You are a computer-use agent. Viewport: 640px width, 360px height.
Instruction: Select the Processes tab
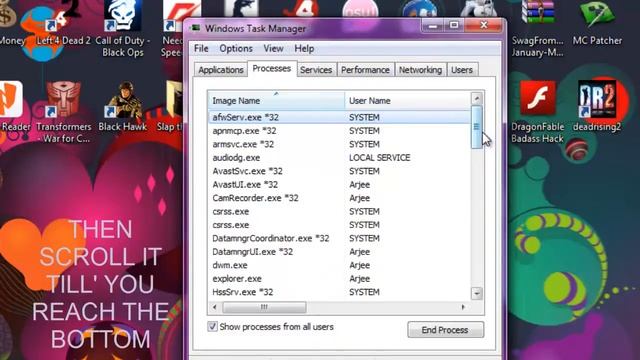(x=272, y=69)
